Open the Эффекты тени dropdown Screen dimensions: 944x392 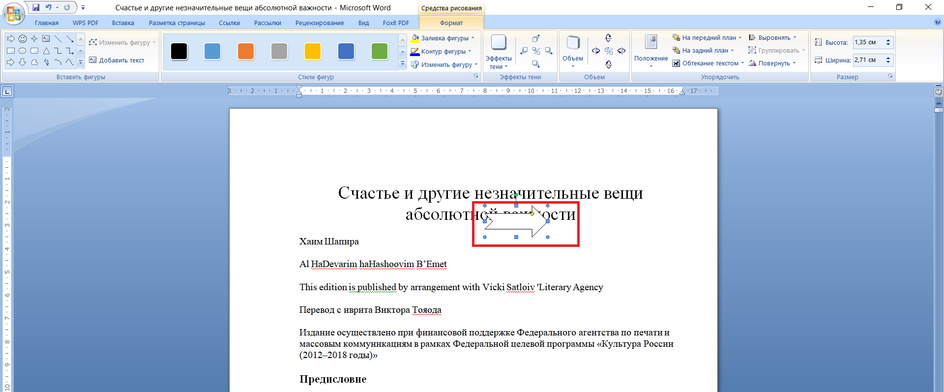pos(498,52)
